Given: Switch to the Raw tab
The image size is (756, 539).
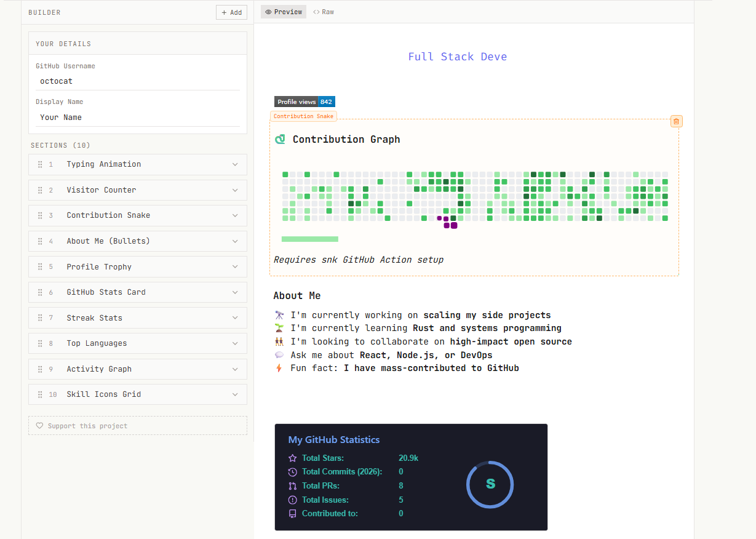Looking at the screenshot, I should click(324, 12).
